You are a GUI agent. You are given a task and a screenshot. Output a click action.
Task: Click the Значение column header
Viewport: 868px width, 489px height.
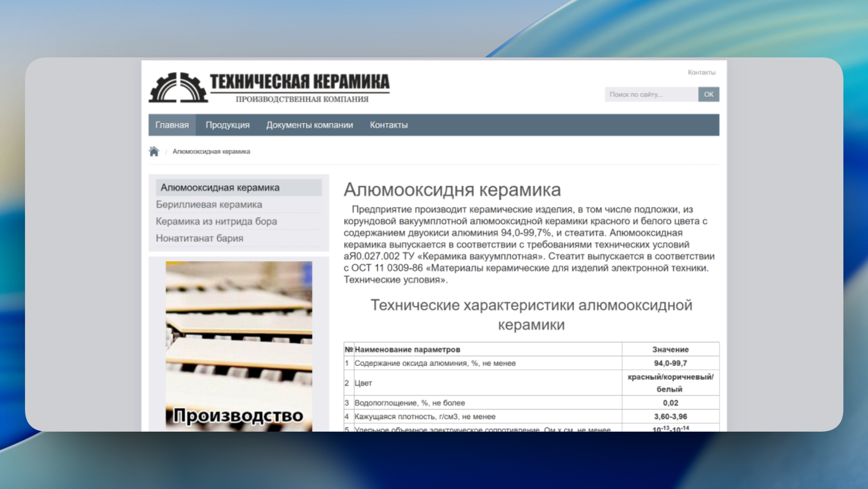(670, 349)
